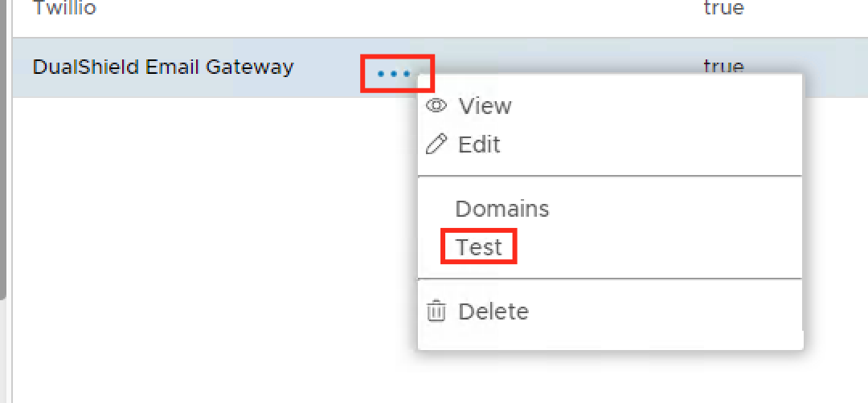Select the Twillio gateway row name

[x=64, y=8]
